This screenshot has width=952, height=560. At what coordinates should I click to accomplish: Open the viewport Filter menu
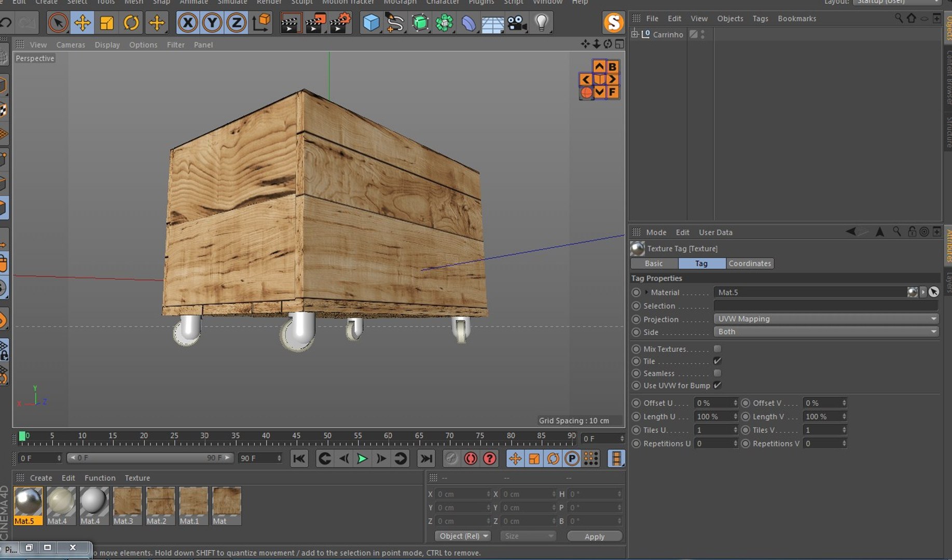click(175, 45)
